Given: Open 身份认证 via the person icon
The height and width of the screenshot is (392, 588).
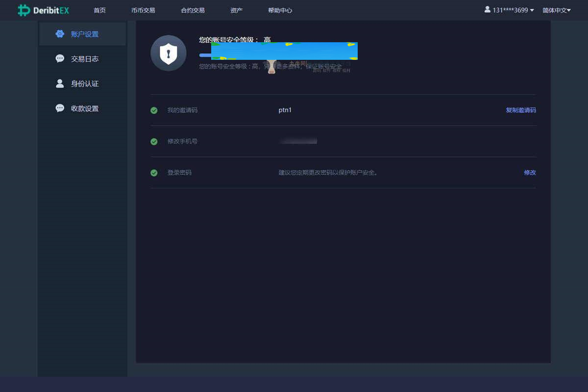Looking at the screenshot, I should [x=59, y=83].
